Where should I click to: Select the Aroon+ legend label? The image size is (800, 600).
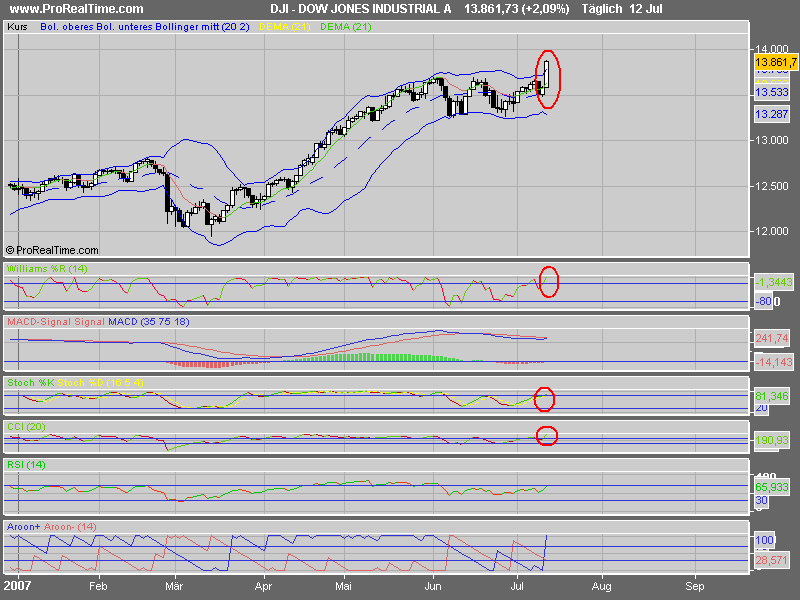23,527
